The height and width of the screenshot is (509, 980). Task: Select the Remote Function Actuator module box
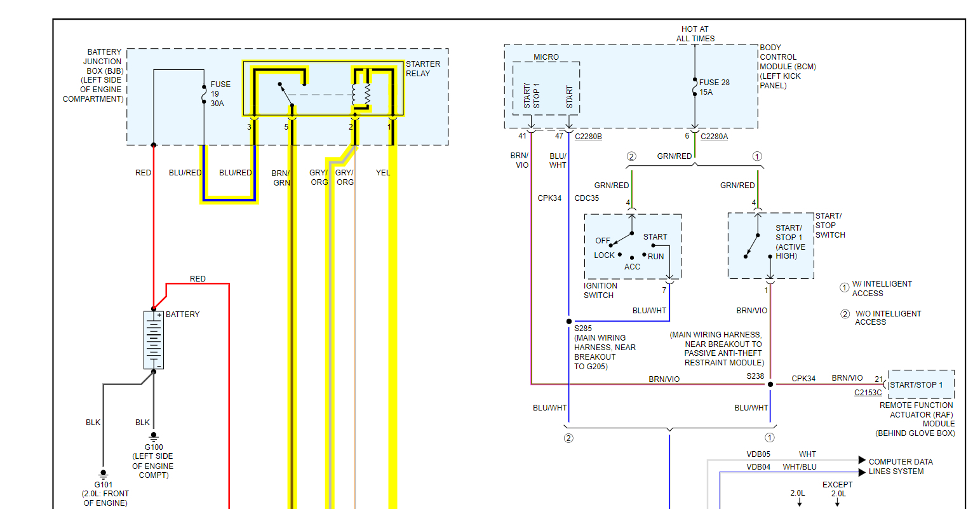[922, 384]
